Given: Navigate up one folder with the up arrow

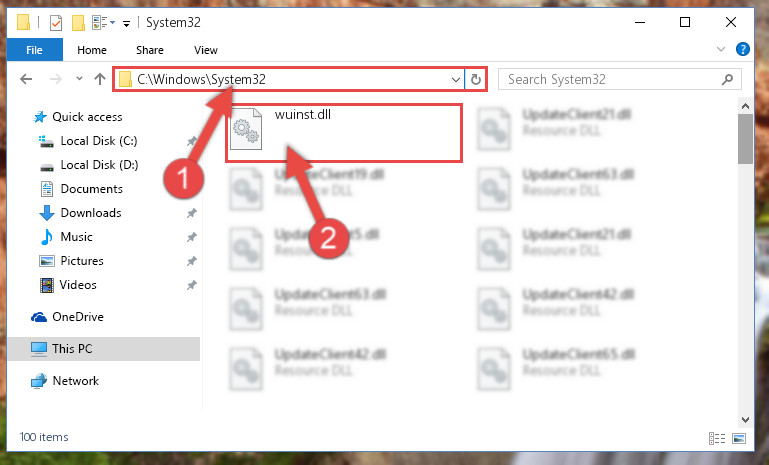Looking at the screenshot, I should coord(100,79).
